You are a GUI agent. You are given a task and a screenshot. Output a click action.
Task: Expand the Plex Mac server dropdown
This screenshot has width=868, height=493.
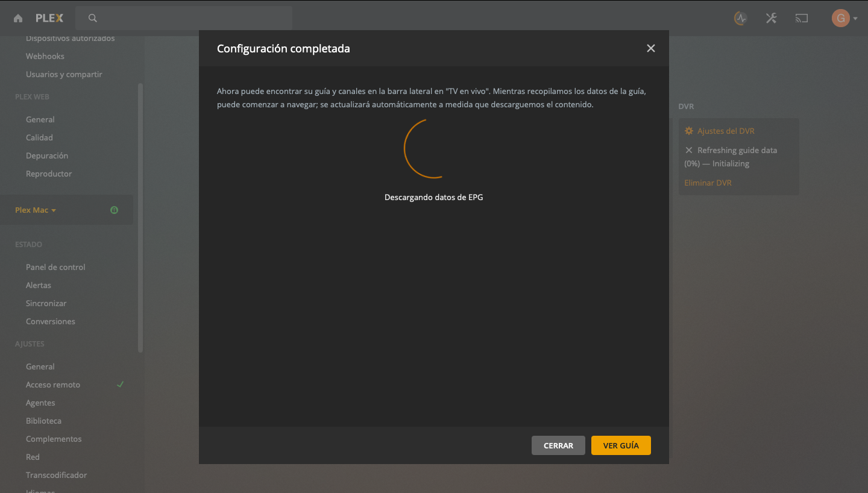36,210
